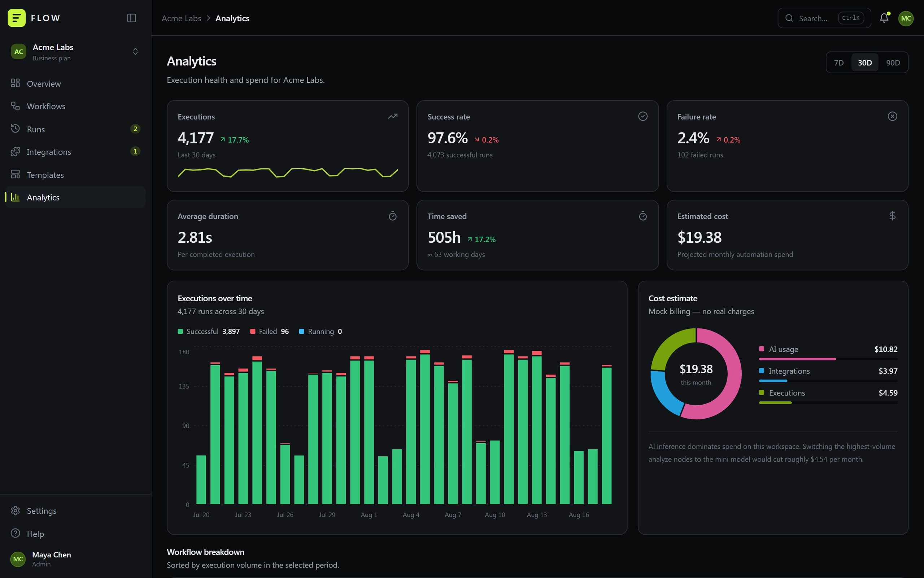Screen dimensions: 924x578
Task: Click the Acme Labs breadcrumb link
Action: tap(181, 18)
